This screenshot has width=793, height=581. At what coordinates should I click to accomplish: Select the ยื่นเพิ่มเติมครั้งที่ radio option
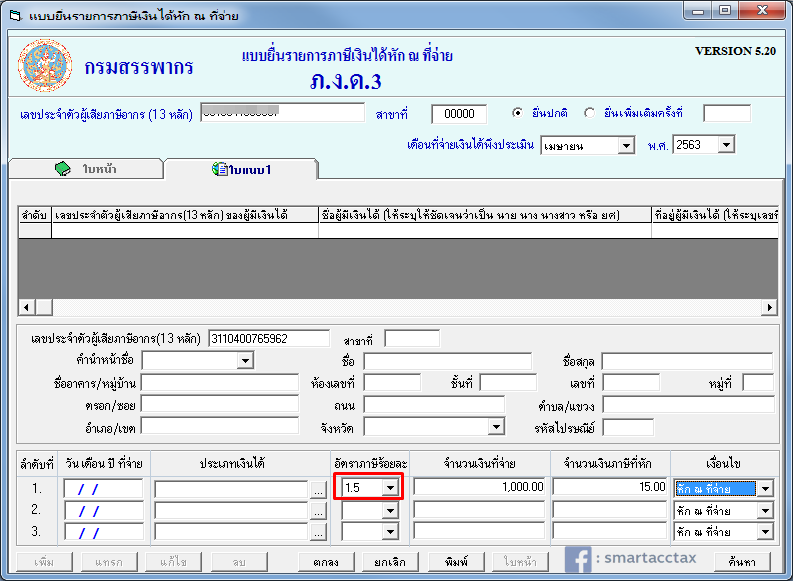point(589,113)
